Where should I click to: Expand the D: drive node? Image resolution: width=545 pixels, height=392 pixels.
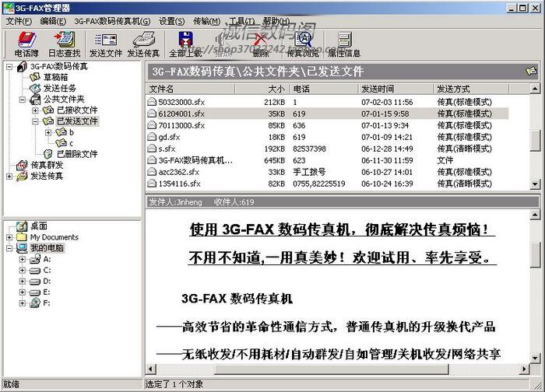tap(23, 282)
